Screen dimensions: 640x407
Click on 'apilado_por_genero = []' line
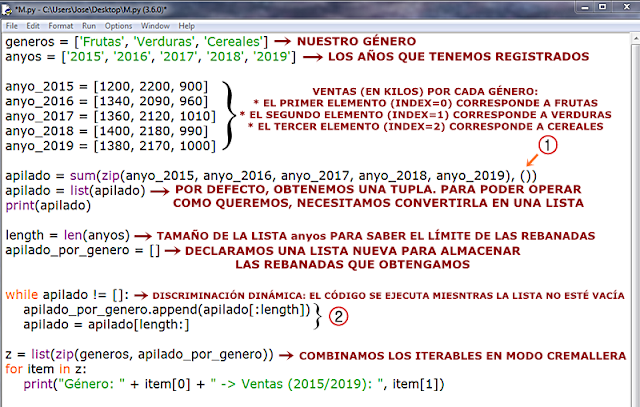pos(82,250)
